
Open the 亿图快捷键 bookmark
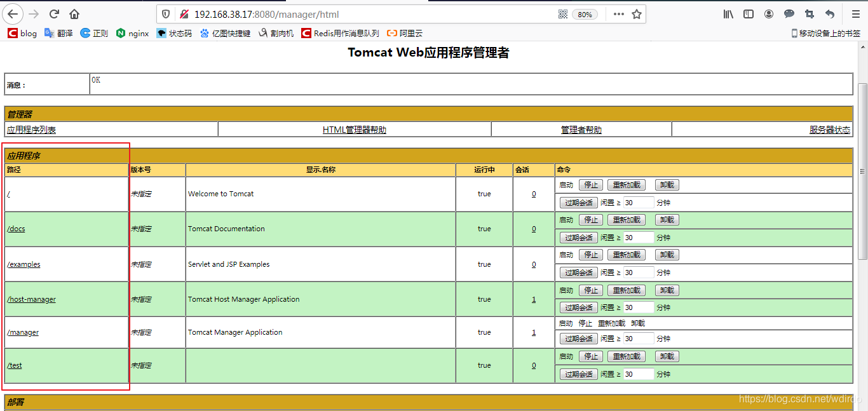point(225,33)
